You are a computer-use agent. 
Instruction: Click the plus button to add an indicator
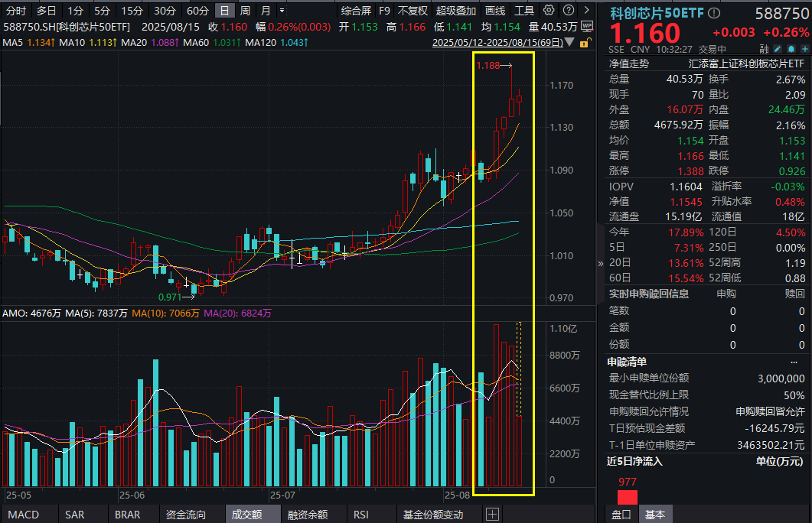(493, 513)
